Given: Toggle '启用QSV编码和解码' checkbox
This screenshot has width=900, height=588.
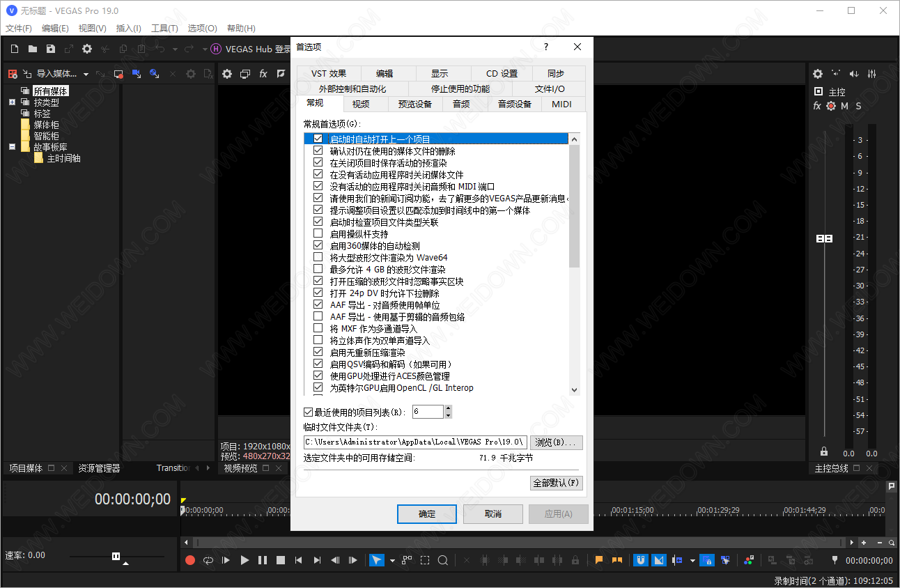Looking at the screenshot, I should [x=318, y=364].
